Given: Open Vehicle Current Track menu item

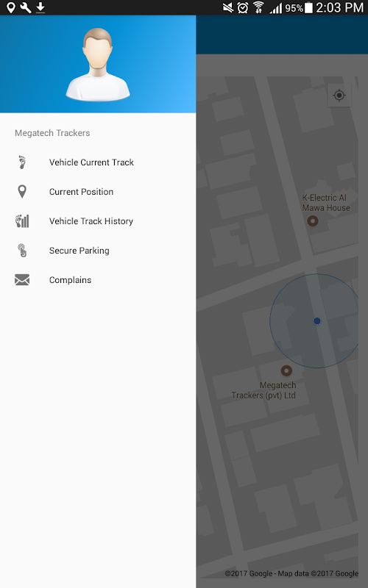Looking at the screenshot, I should click(x=98, y=162).
